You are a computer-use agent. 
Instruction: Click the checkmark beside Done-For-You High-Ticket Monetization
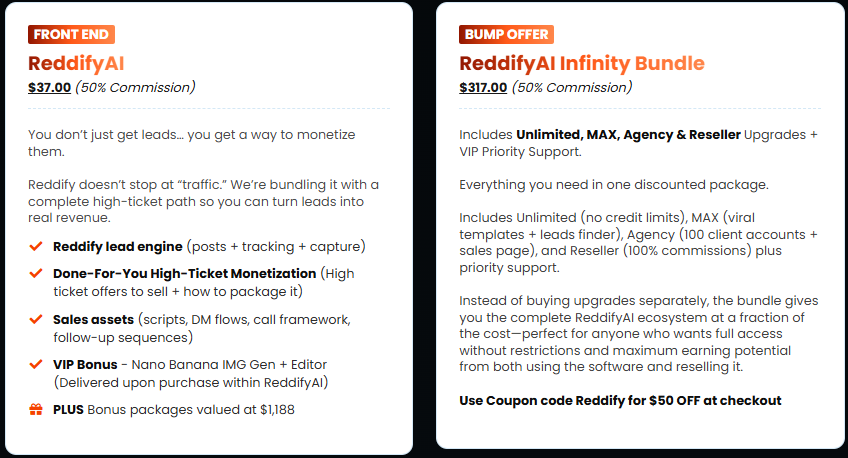tap(35, 273)
